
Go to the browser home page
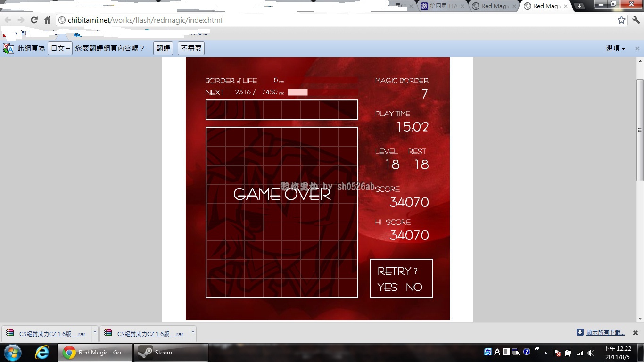point(47,20)
